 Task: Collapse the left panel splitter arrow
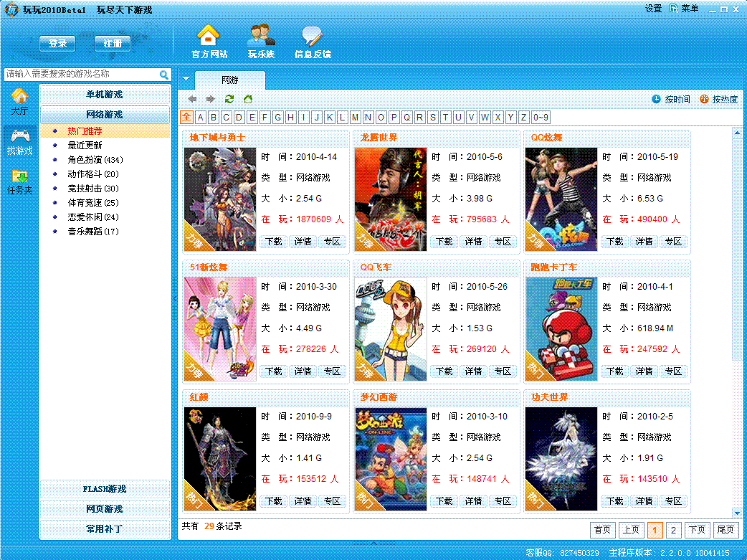pos(175,298)
